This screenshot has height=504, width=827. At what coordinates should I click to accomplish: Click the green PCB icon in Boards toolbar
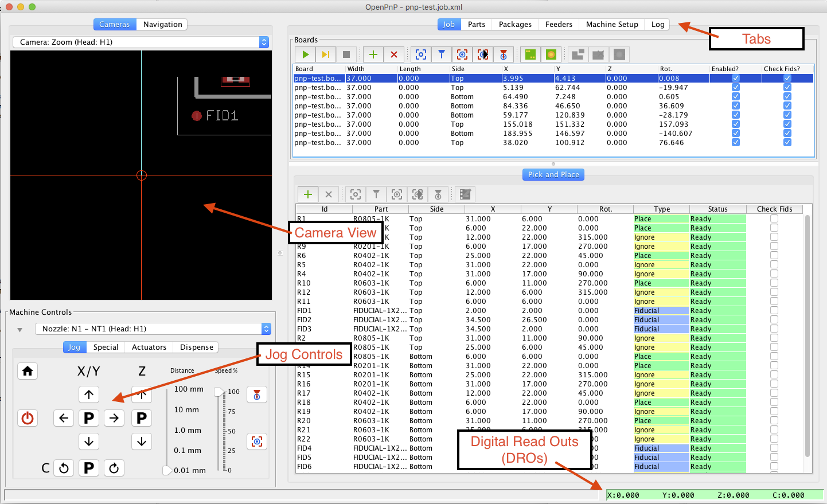[530, 54]
